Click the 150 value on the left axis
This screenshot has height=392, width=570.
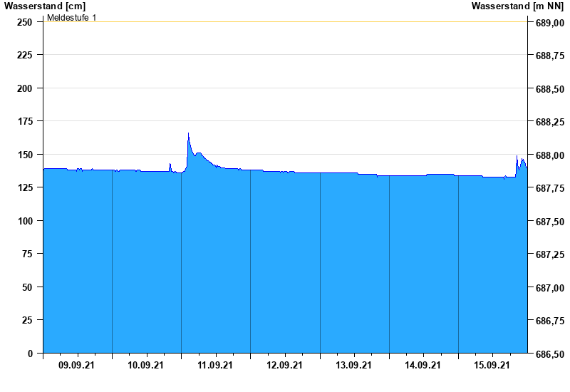25,155
